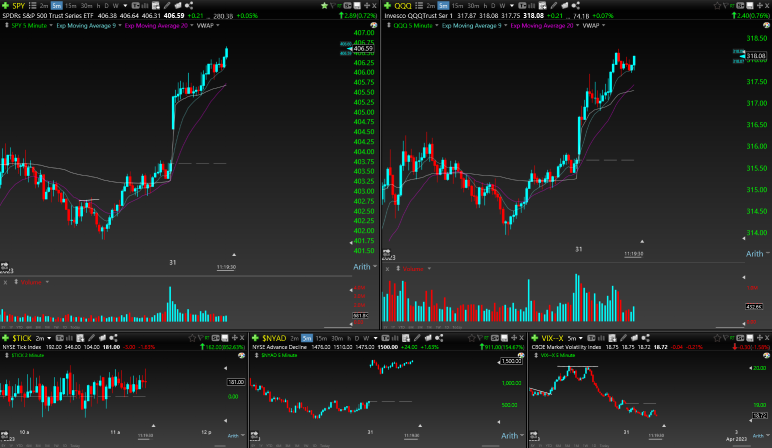Open the drawing pencil tool on $TICK chart
Image resolution: width=772 pixels, height=448 pixels.
pyautogui.click(x=91, y=338)
